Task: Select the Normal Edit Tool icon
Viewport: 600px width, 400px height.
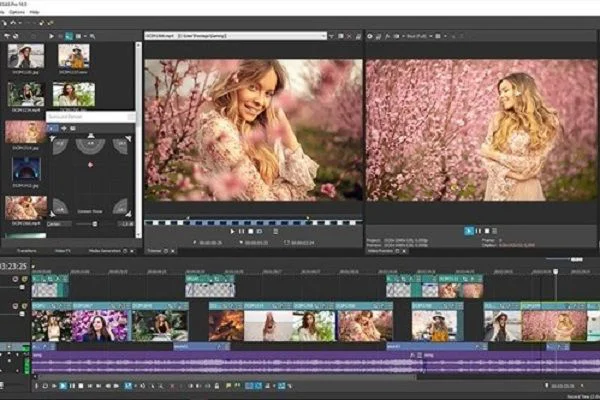Action: point(128,386)
